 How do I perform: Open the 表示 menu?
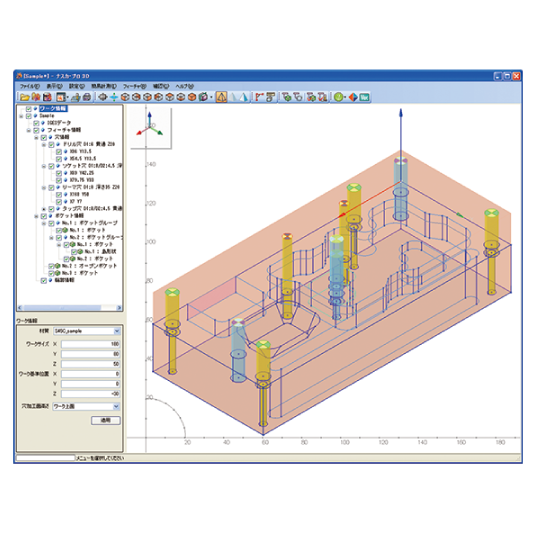pos(54,86)
